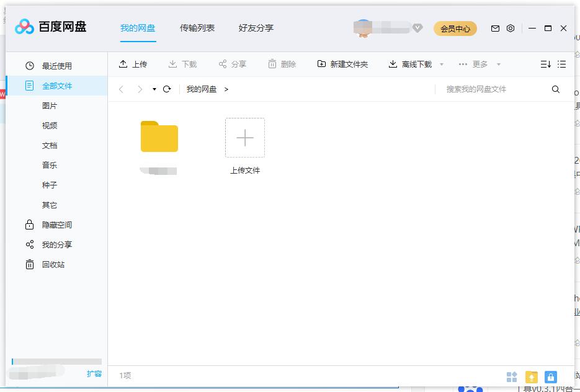Open the 会员中心 button
The width and height of the screenshot is (580, 392).
tap(455, 29)
